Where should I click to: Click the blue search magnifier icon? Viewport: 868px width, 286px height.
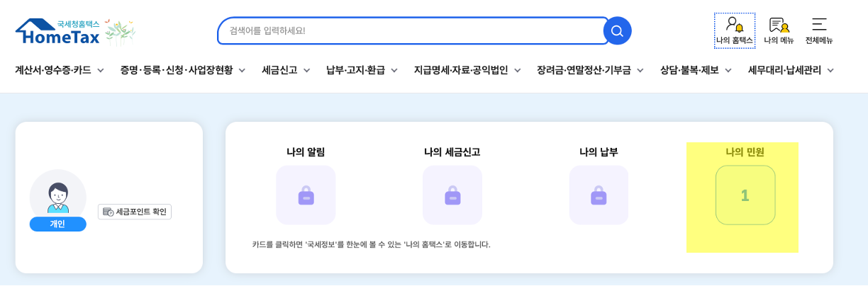(x=617, y=30)
